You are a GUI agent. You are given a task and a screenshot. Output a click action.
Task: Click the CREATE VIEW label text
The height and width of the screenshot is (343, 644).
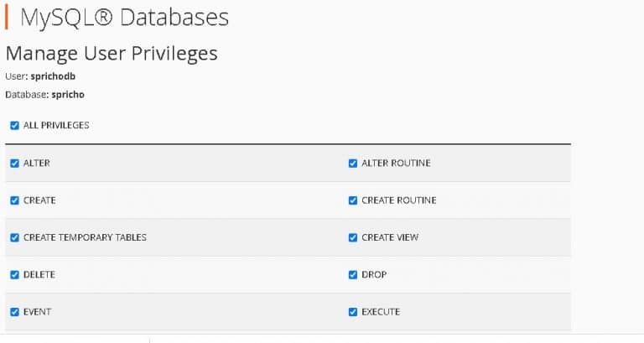390,237
